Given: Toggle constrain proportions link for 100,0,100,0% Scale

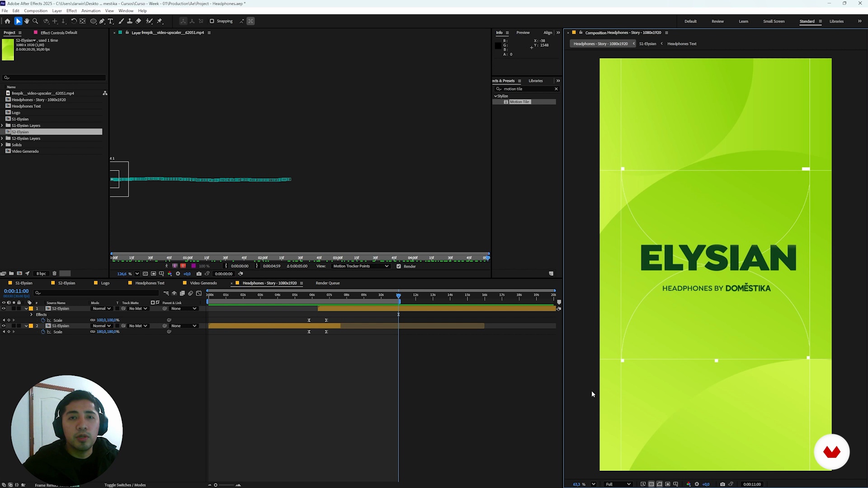Looking at the screenshot, I should tap(93, 320).
